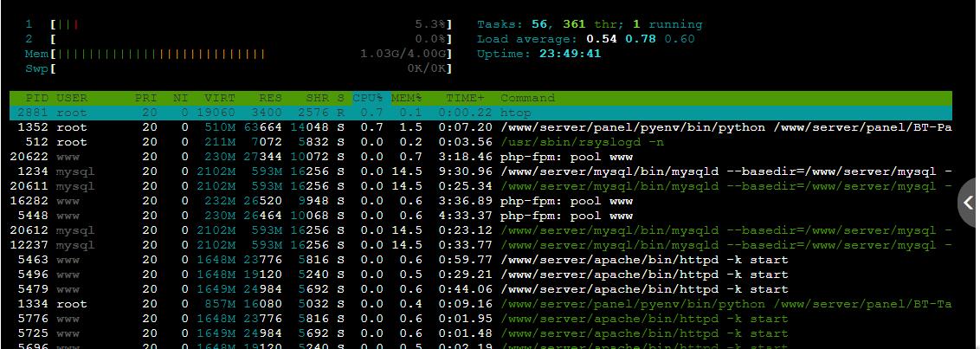Sort by the RES column header

coord(271,98)
